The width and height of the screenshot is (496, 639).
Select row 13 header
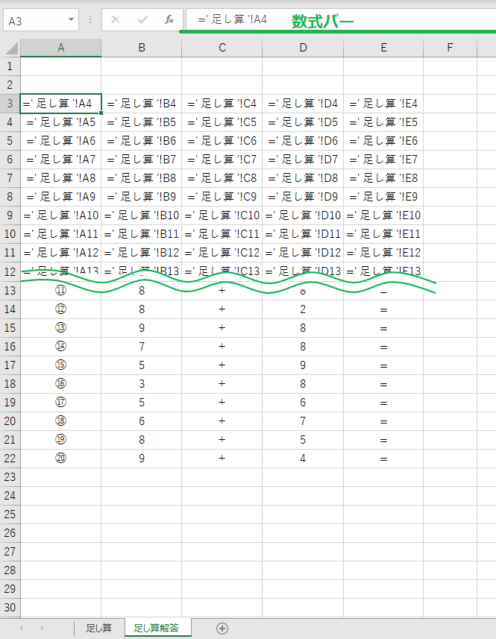[x=10, y=291]
